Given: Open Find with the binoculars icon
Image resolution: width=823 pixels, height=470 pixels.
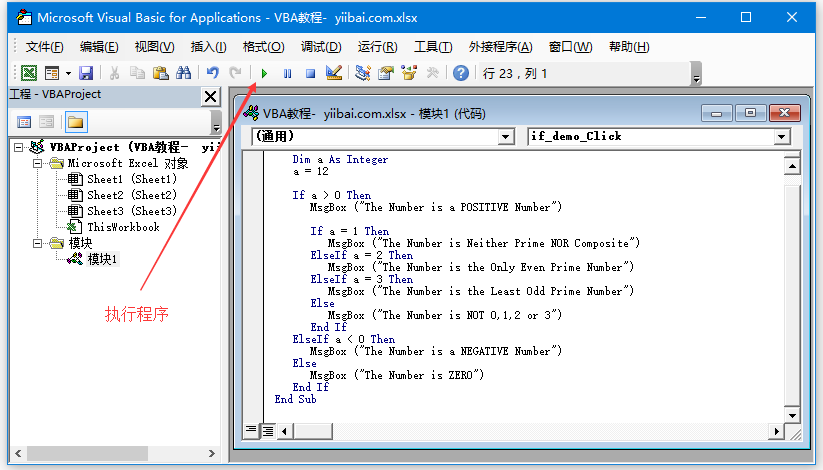Looking at the screenshot, I should [x=183, y=73].
